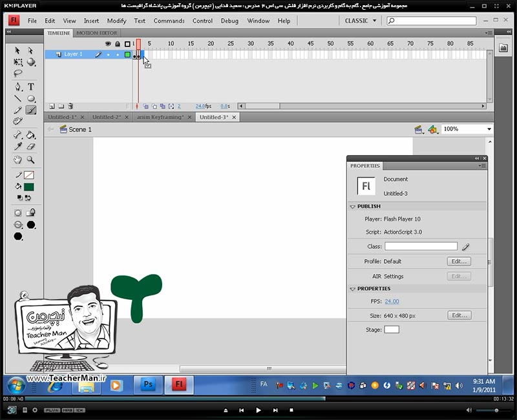
Task: Select the Eyedropper tool
Action: (x=18, y=147)
